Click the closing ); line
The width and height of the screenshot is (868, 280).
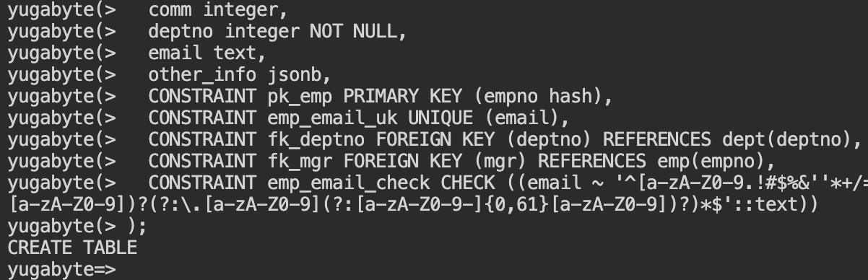tap(137, 227)
